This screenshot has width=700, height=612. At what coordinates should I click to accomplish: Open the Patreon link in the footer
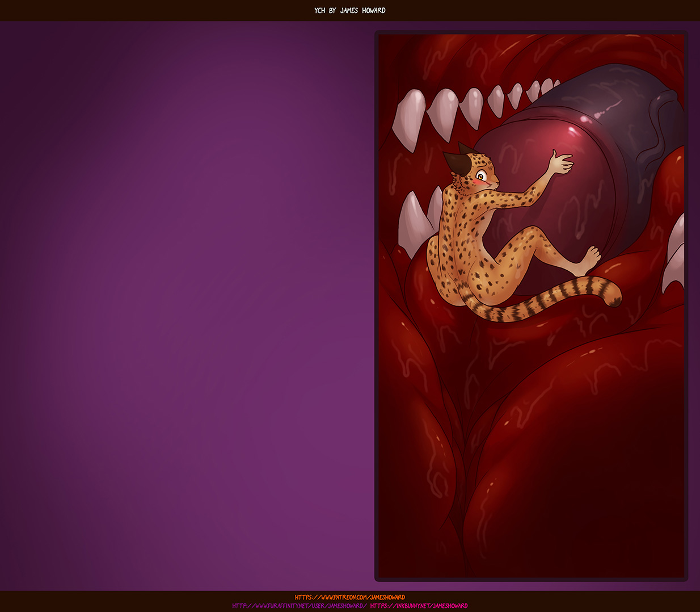(x=349, y=597)
